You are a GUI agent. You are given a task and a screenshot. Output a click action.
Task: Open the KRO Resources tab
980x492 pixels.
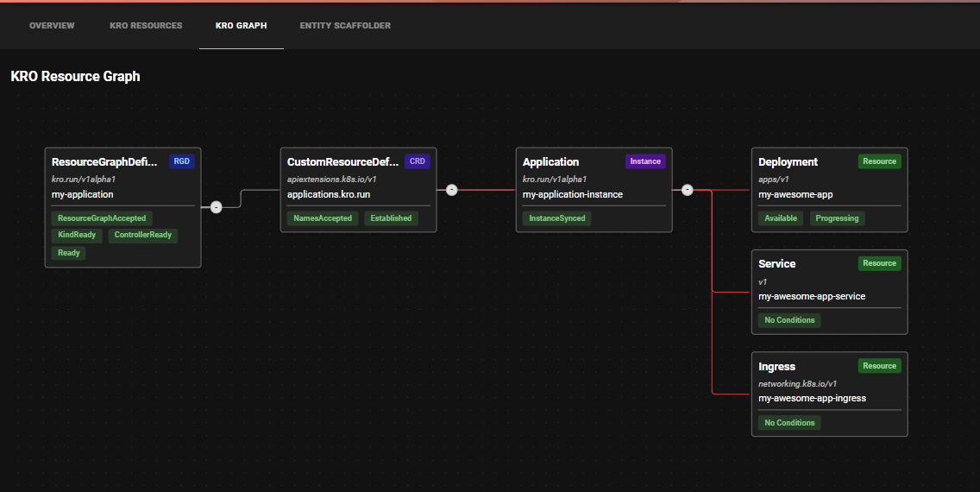(x=146, y=26)
